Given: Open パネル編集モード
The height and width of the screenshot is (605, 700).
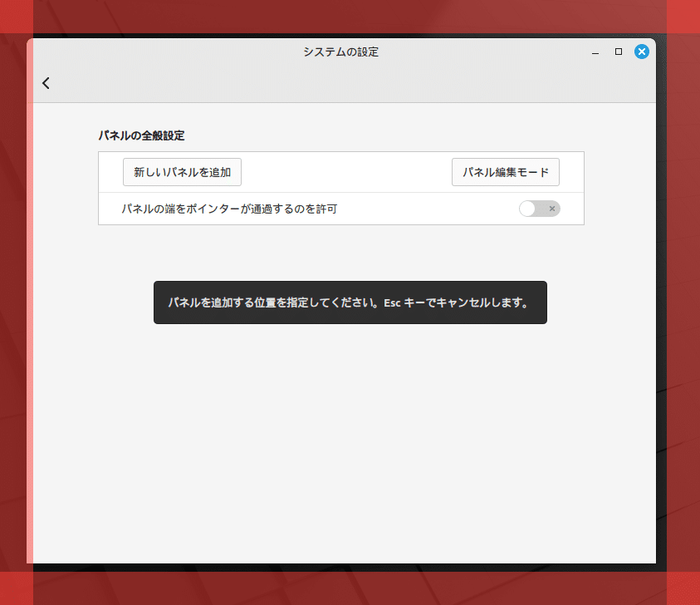Looking at the screenshot, I should pyautogui.click(x=506, y=172).
